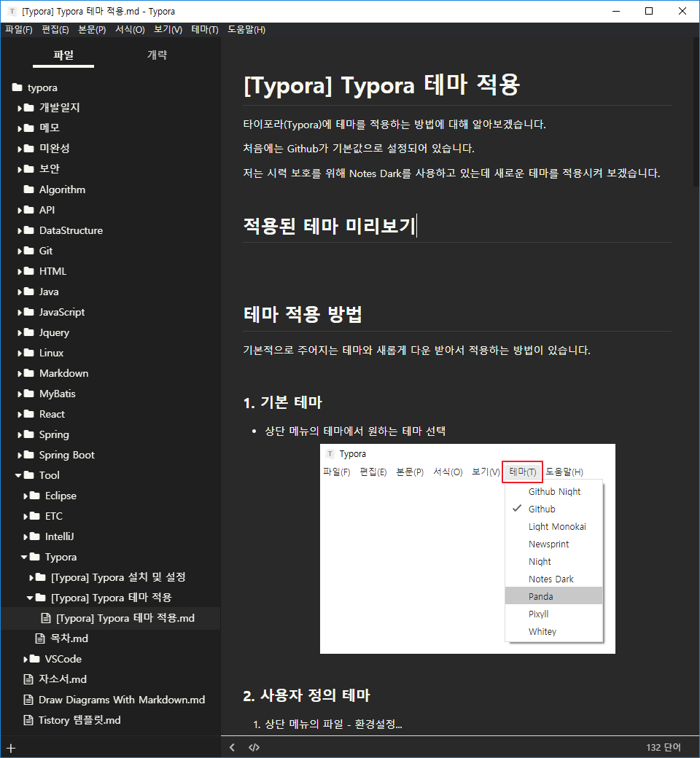700x758 pixels.
Task: Click the React folder icon
Action: click(x=29, y=414)
